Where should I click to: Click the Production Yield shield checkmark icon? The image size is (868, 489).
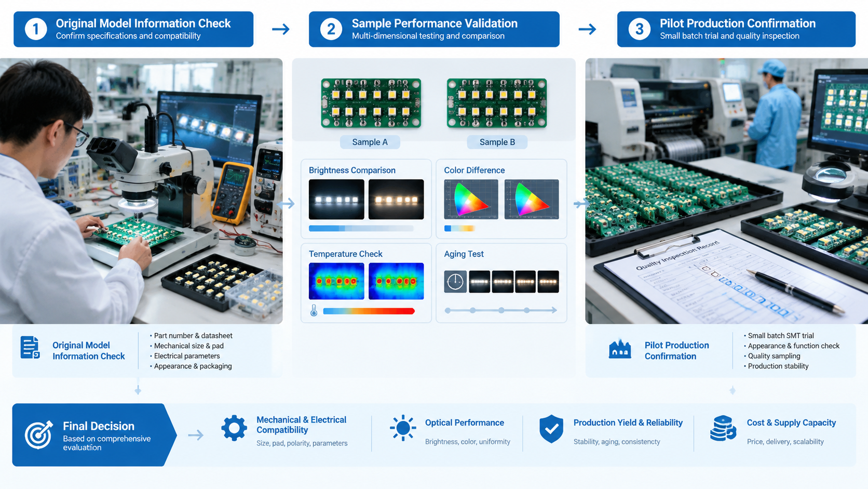point(551,429)
